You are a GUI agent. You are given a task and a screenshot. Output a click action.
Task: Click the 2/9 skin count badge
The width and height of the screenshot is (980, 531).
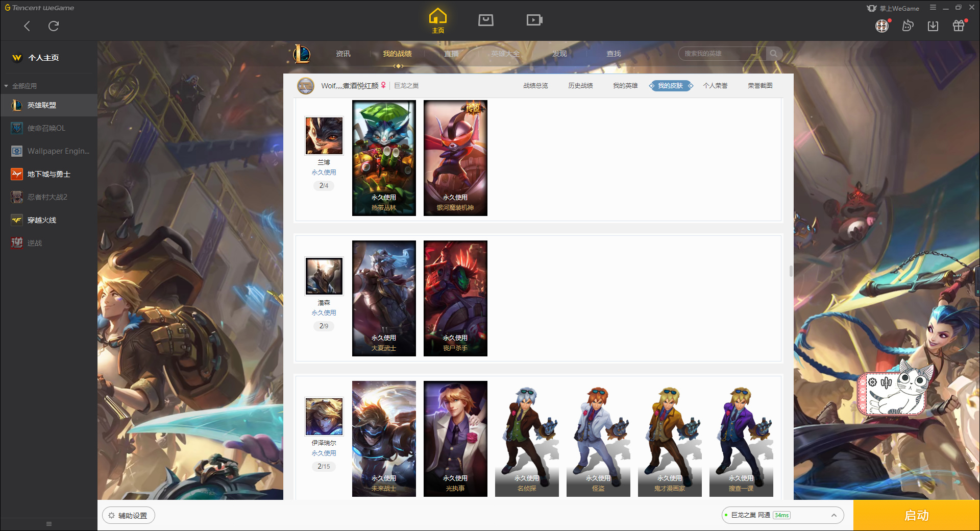pyautogui.click(x=324, y=326)
